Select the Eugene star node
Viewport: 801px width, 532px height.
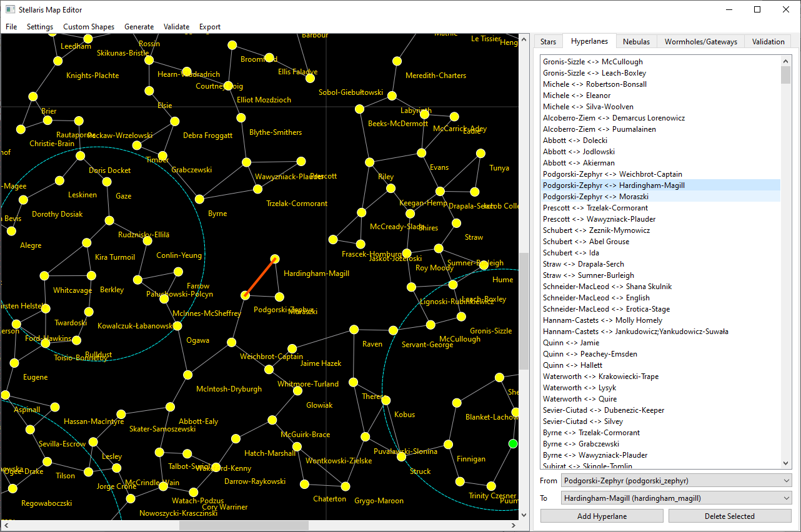(14, 363)
